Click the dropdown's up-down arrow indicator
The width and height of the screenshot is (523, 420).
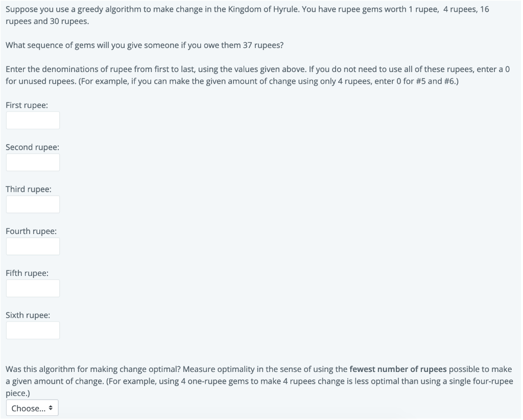(x=51, y=408)
